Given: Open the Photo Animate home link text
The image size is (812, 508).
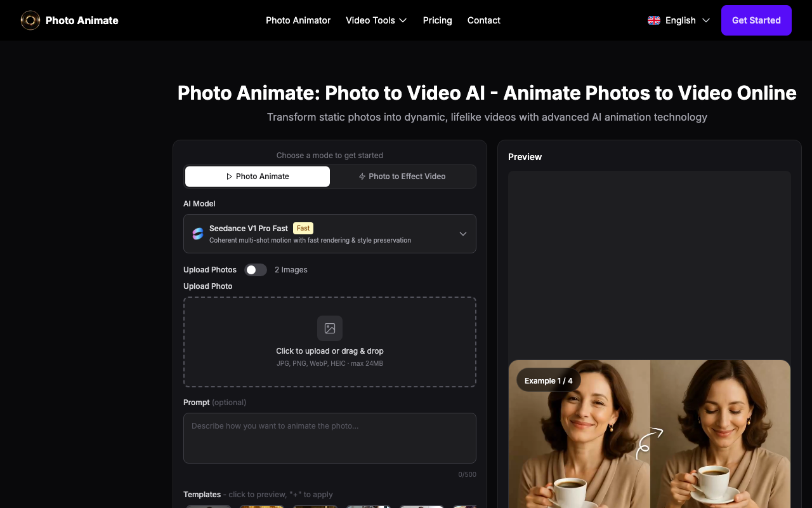Looking at the screenshot, I should (x=82, y=20).
